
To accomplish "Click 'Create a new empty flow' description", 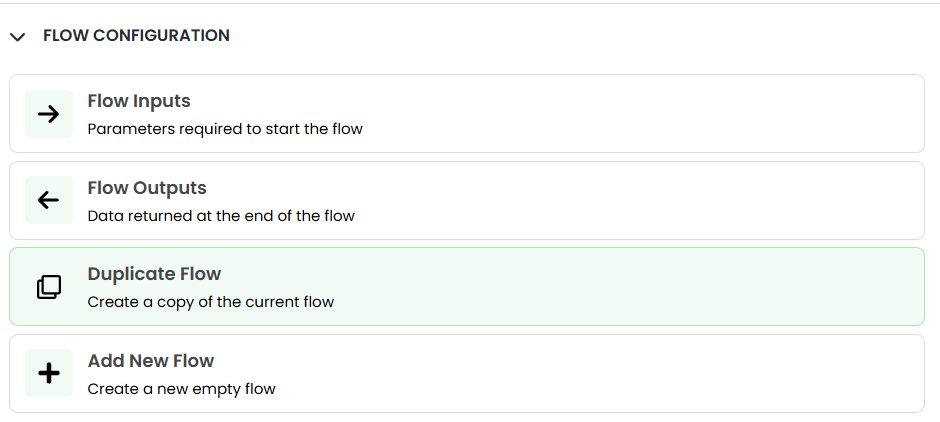I will pos(181,389).
